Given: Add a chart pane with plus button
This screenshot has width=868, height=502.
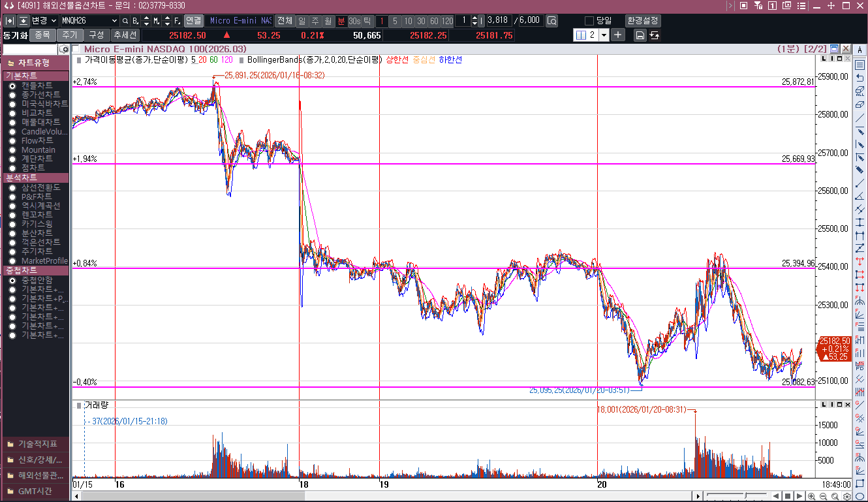Looking at the screenshot, I should (618, 35).
